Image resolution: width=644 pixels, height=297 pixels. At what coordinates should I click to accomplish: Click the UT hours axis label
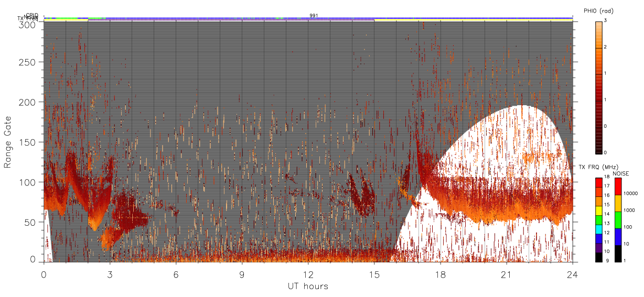tap(308, 286)
